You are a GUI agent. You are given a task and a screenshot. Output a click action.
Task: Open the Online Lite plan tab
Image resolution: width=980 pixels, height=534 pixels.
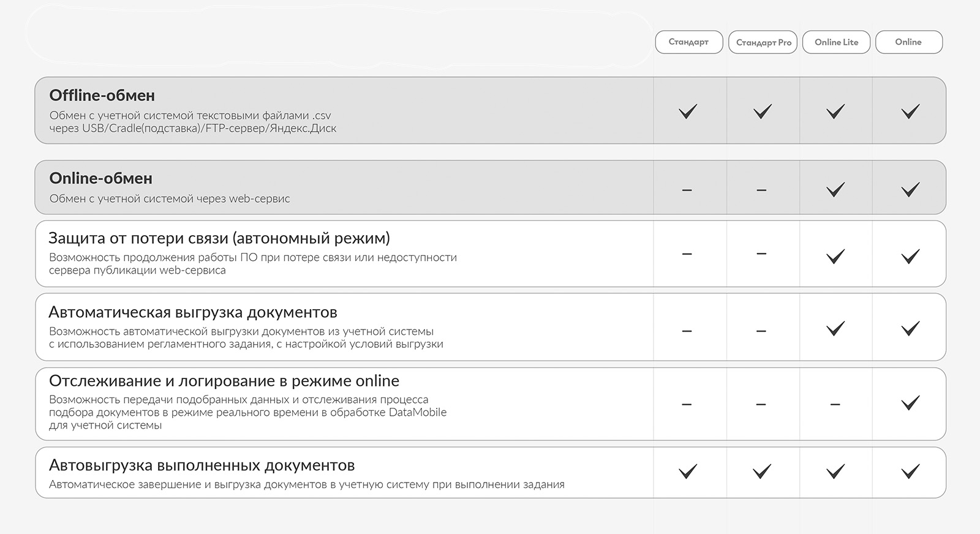(836, 42)
